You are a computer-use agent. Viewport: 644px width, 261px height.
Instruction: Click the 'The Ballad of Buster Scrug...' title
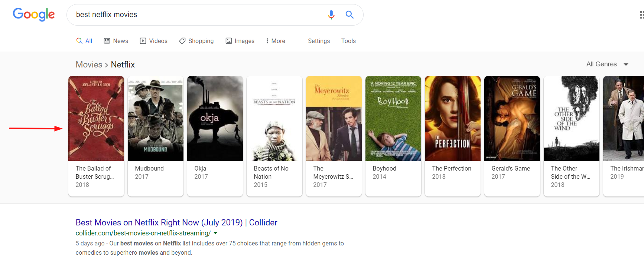(x=95, y=172)
